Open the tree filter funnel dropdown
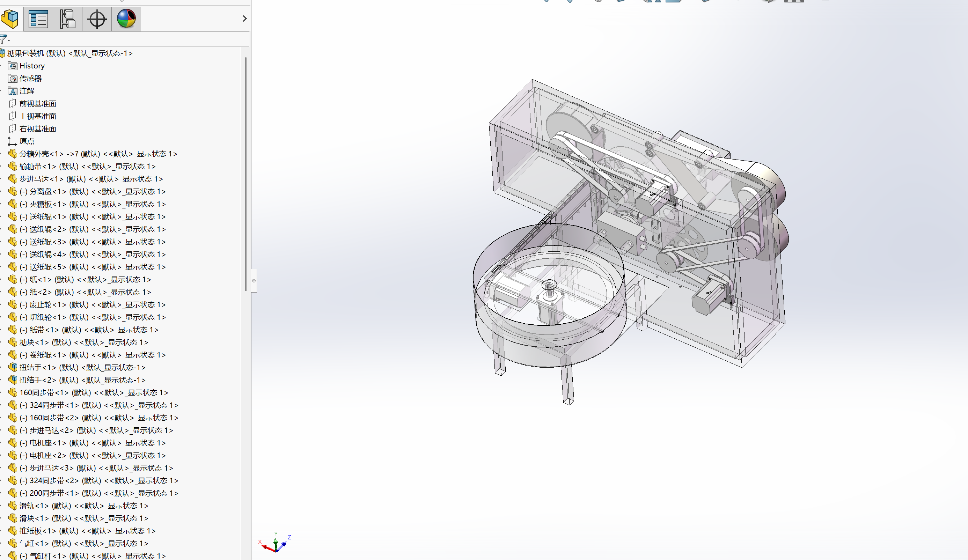 5,39
